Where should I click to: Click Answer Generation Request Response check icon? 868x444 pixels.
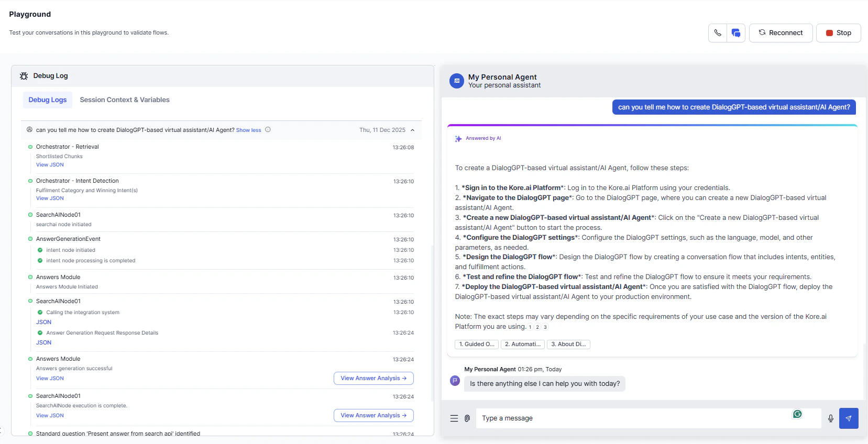(x=40, y=333)
